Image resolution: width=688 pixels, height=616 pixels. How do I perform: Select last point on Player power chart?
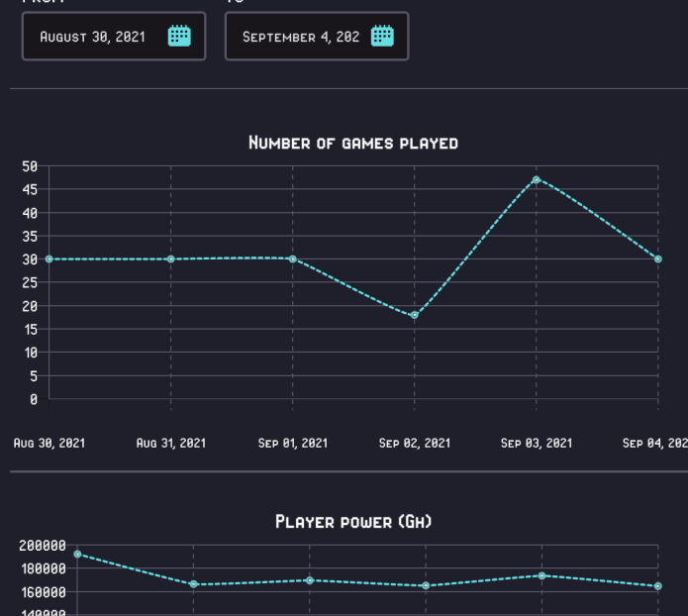tap(657, 586)
